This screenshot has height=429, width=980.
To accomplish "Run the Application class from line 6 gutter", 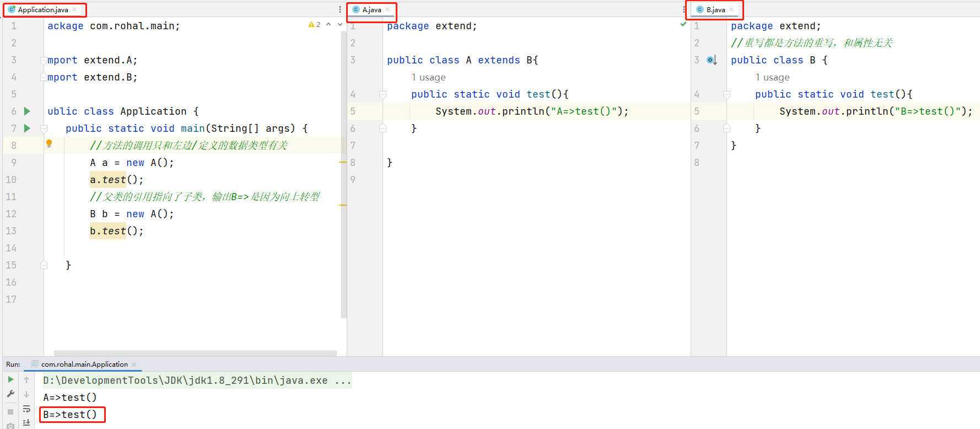I will coord(27,111).
